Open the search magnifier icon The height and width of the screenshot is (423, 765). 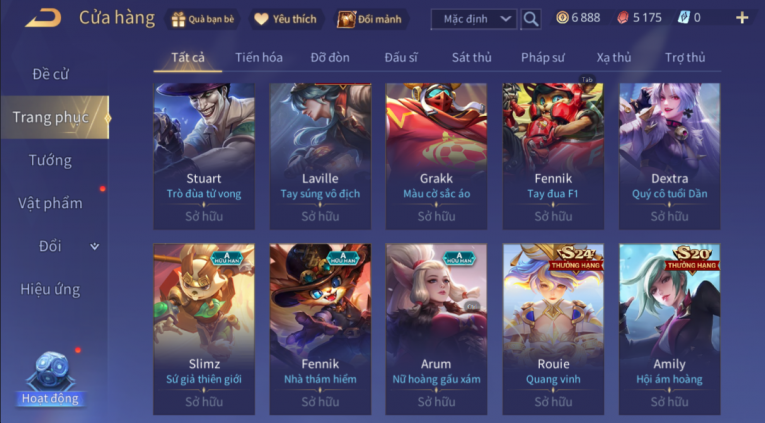(531, 19)
